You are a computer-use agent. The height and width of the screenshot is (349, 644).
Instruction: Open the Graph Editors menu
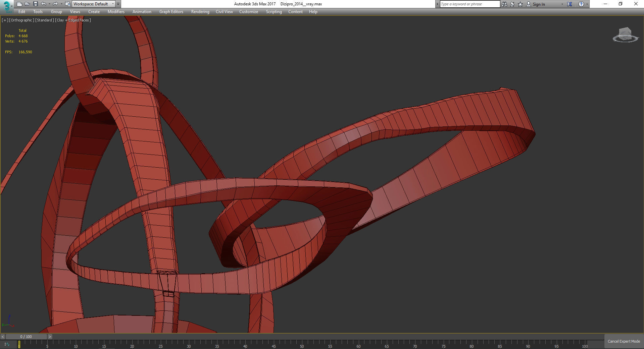click(x=171, y=12)
